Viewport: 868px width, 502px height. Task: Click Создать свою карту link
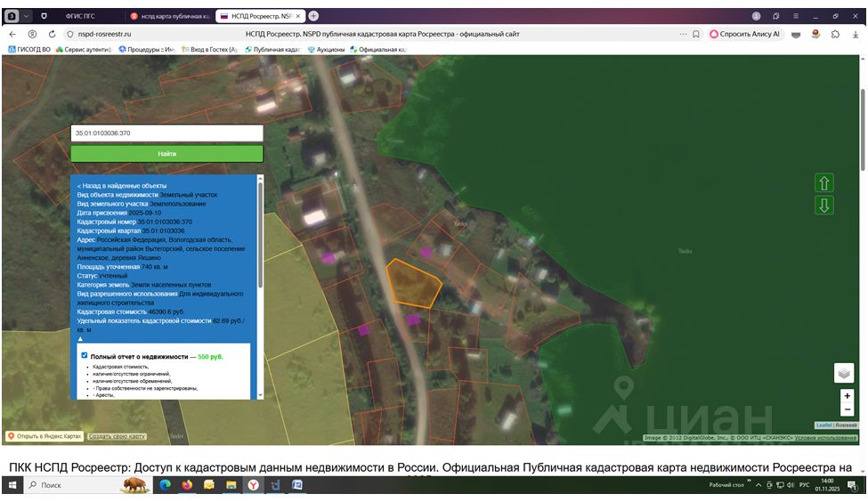[117, 436]
